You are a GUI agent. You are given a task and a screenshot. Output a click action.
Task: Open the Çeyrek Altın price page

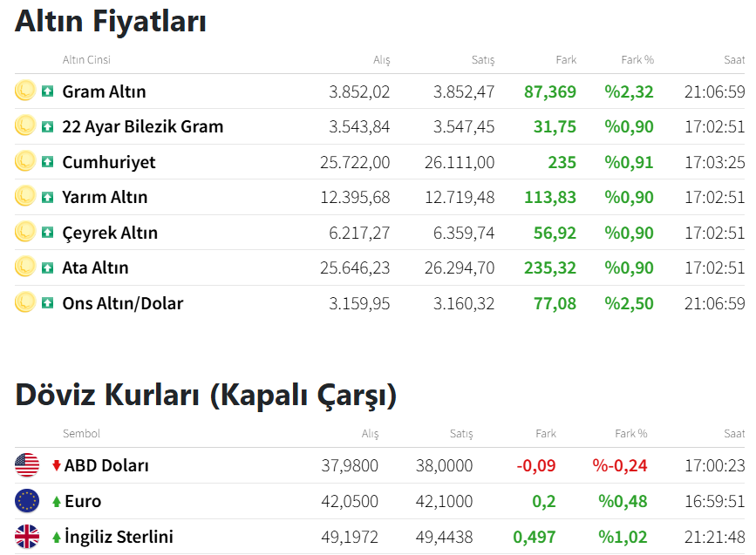pyautogui.click(x=110, y=233)
